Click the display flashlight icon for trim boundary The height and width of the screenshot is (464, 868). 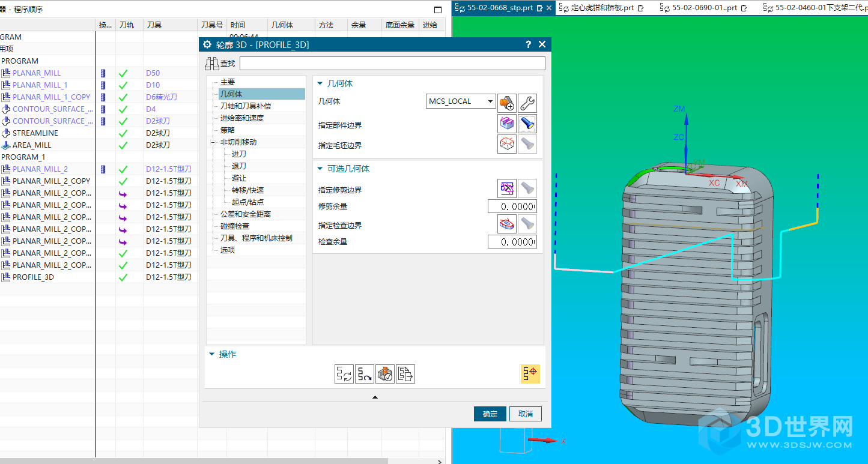(527, 188)
